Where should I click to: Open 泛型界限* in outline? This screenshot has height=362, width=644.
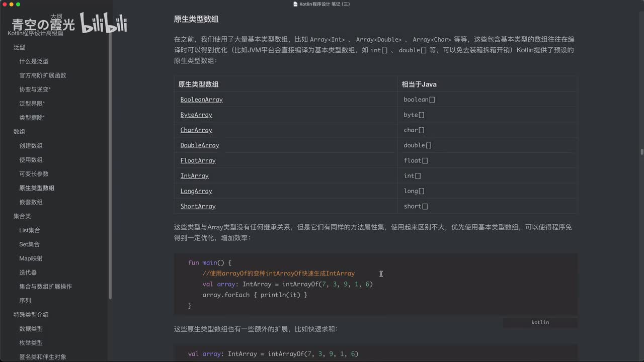(32, 104)
